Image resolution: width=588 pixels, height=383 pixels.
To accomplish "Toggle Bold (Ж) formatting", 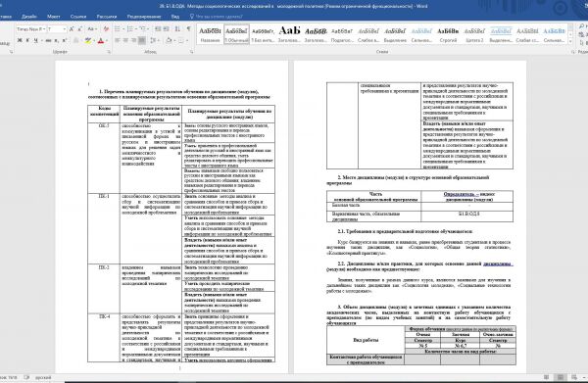I will click(20, 40).
